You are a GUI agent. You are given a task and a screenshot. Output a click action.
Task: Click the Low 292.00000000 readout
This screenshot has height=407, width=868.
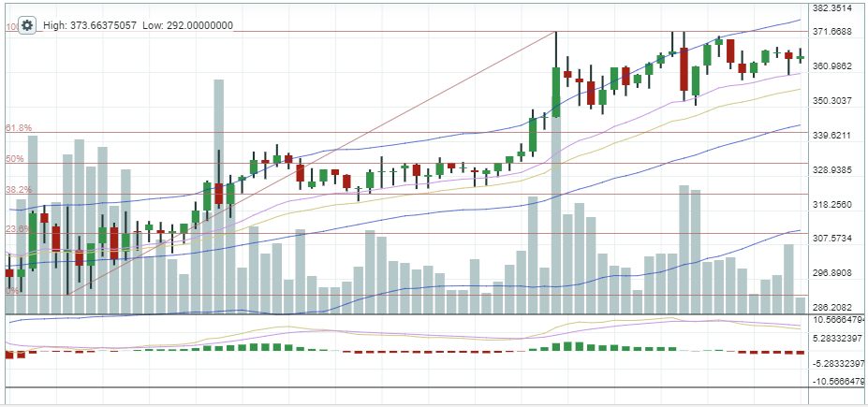pyautogui.click(x=187, y=25)
